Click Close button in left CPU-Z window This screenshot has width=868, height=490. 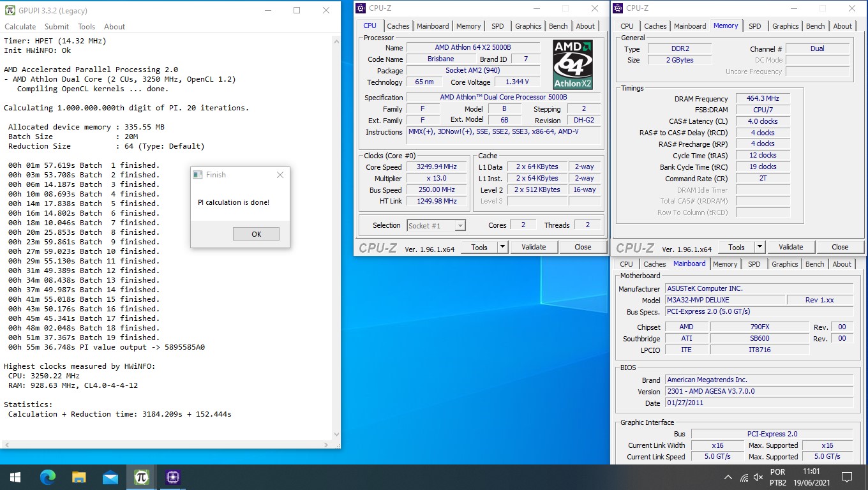[x=583, y=247]
